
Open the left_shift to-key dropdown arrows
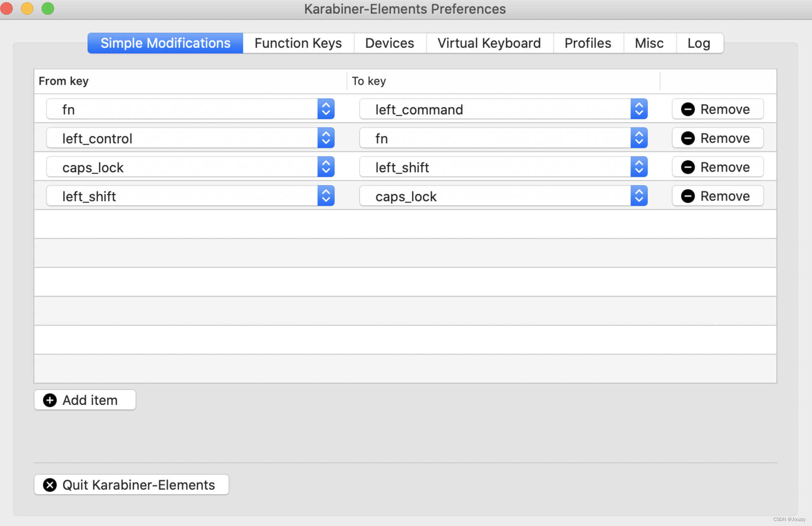[x=639, y=167]
